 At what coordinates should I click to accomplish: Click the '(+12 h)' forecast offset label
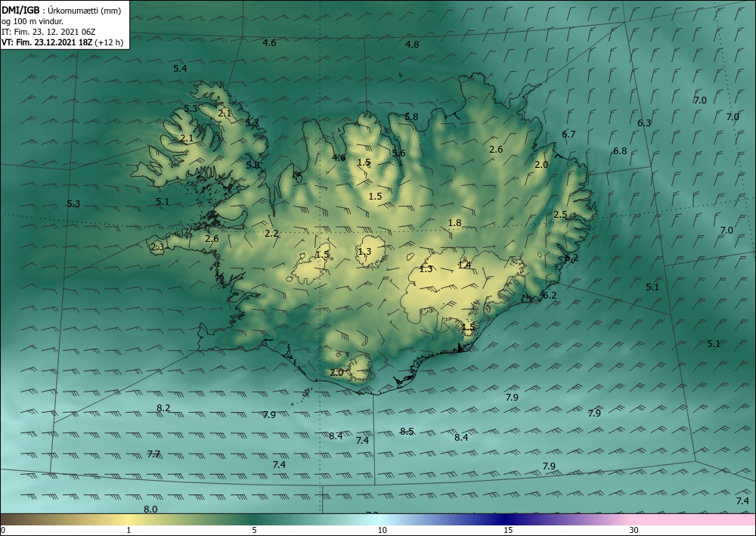[109, 42]
